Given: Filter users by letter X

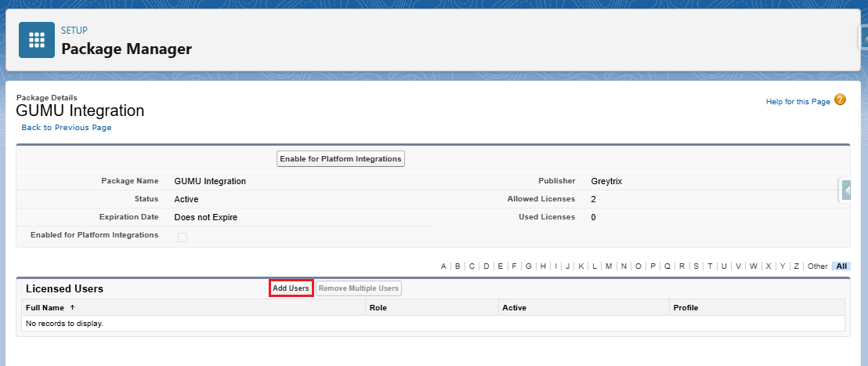Looking at the screenshot, I should click(x=769, y=266).
